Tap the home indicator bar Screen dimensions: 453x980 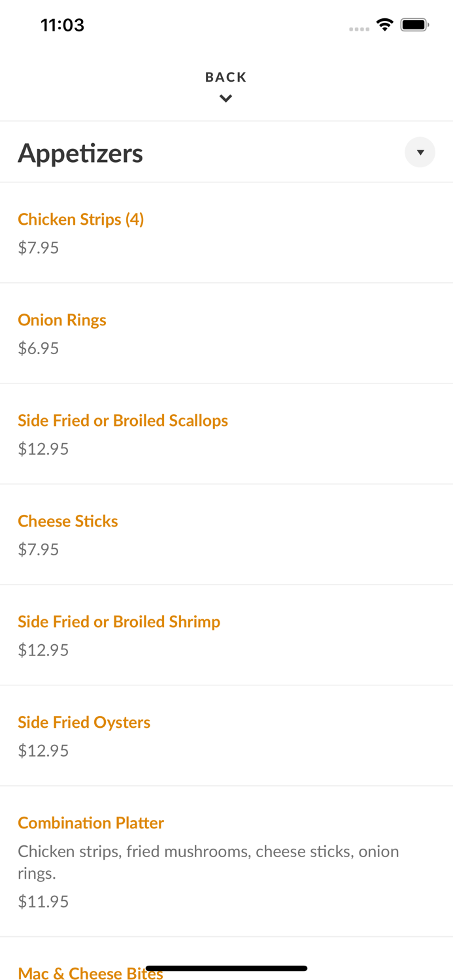pyautogui.click(x=226, y=968)
